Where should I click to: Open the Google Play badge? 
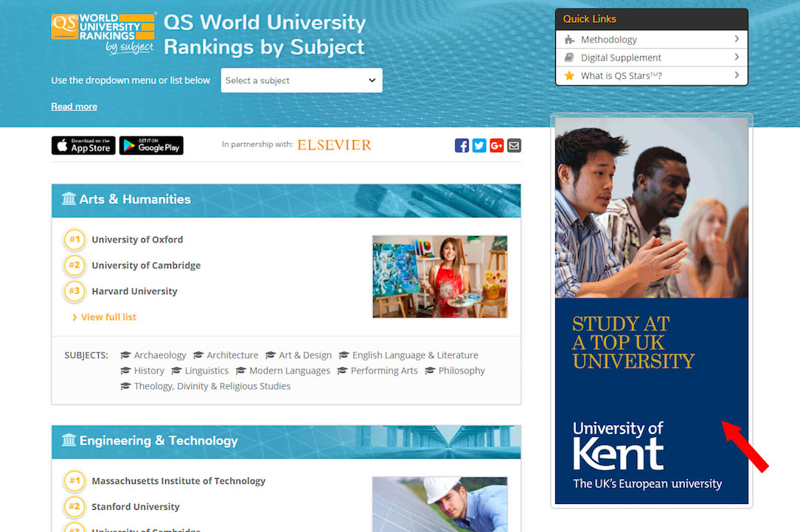pos(151,146)
